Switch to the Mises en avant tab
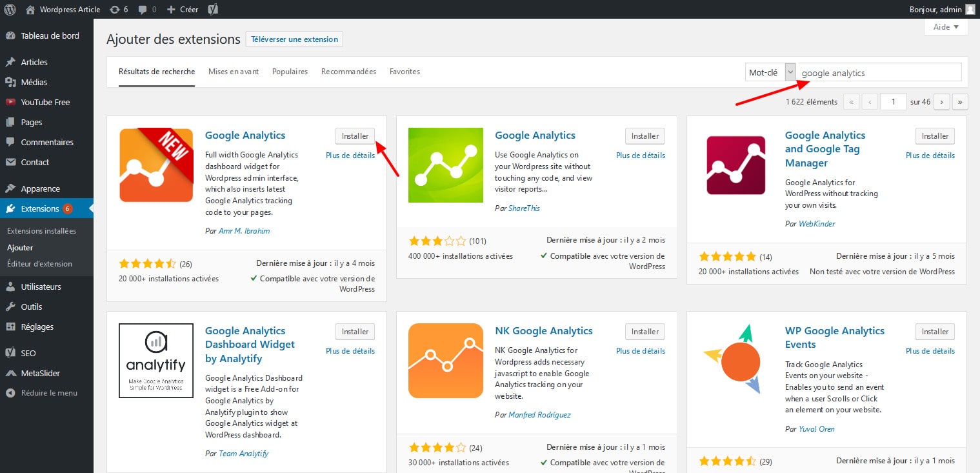This screenshot has width=980, height=473. point(234,72)
